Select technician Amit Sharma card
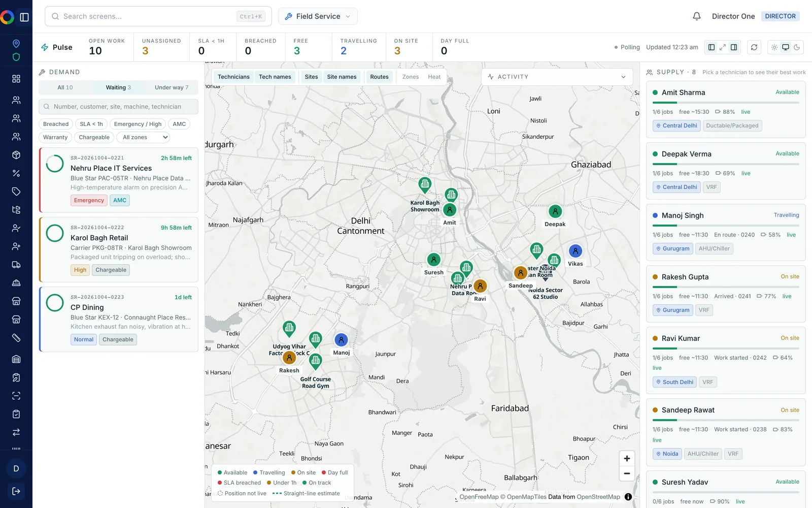This screenshot has height=508, width=812. click(x=726, y=110)
